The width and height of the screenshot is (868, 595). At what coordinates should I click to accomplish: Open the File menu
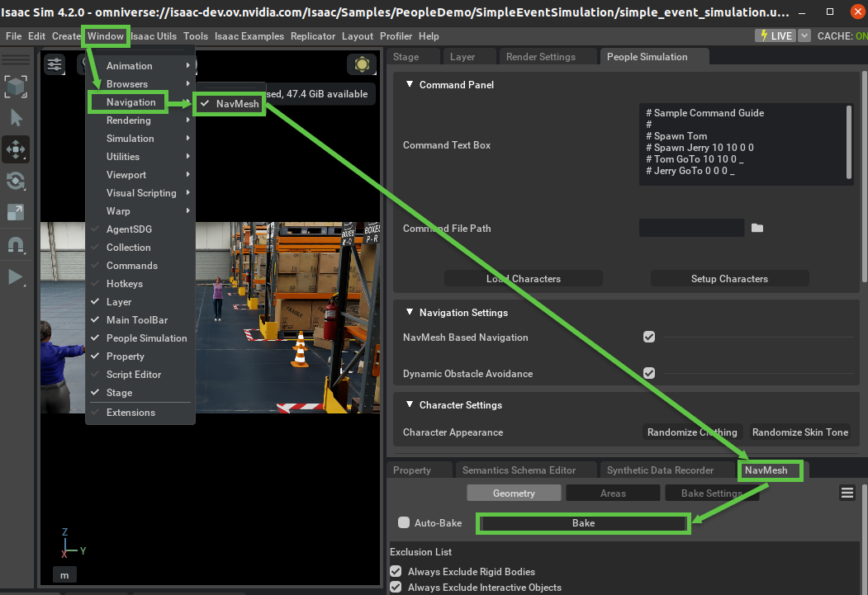tap(13, 36)
